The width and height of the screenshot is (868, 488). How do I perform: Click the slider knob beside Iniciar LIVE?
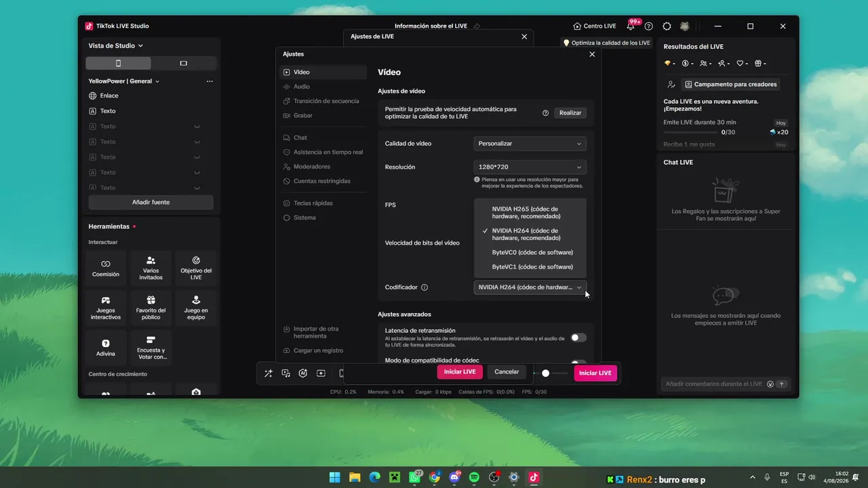[x=545, y=373]
